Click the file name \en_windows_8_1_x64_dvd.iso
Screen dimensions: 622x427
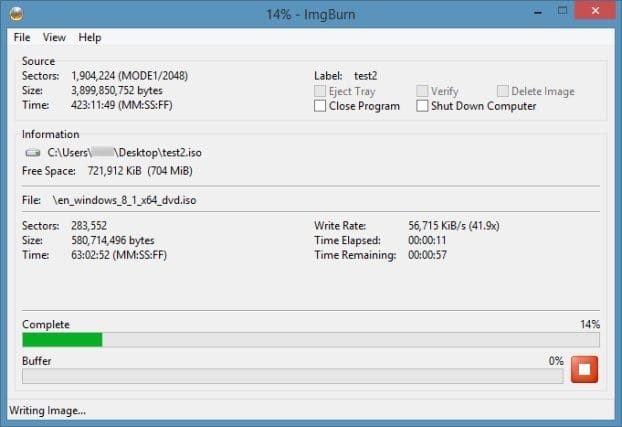[x=125, y=200]
